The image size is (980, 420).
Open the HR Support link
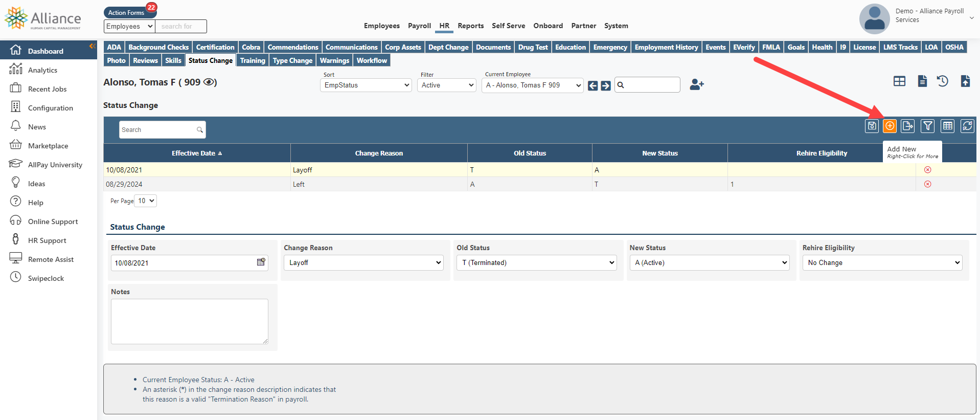(x=47, y=240)
